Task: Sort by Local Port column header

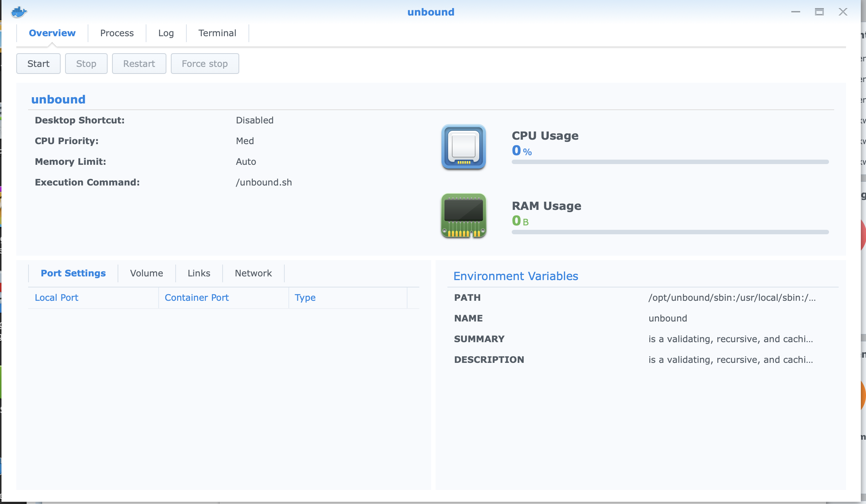Action: [x=57, y=297]
